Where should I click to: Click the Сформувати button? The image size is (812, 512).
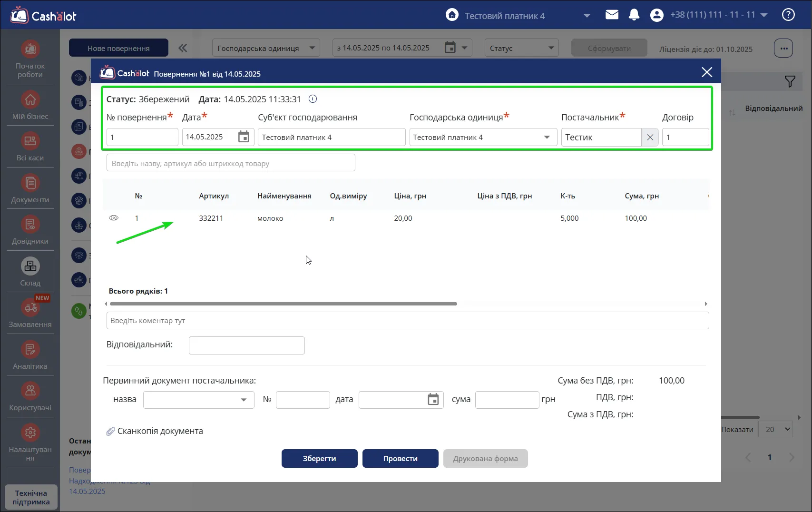(609, 48)
